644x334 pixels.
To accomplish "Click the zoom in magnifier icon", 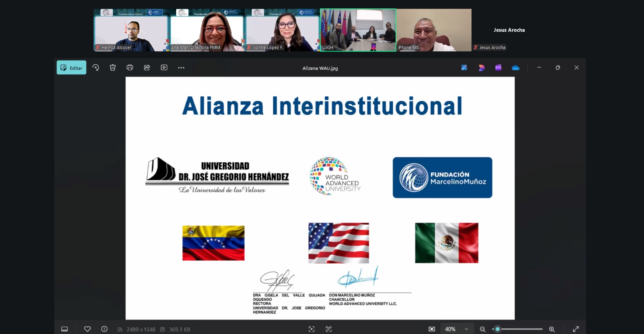I will 552,329.
